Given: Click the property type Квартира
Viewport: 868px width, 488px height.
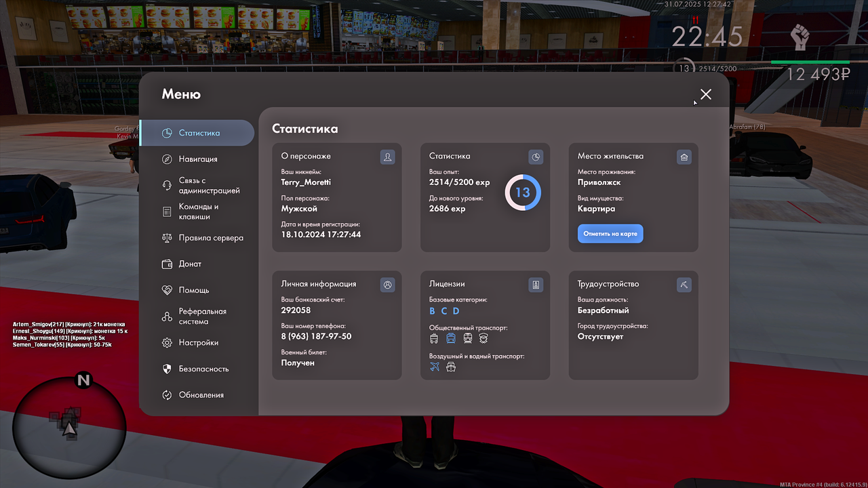Looking at the screenshot, I should (x=597, y=209).
